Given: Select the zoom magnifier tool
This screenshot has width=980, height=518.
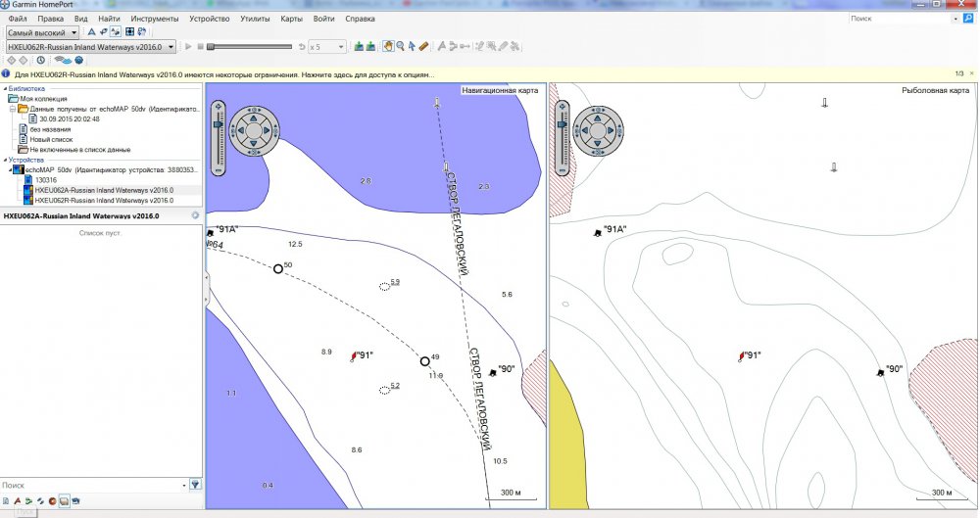Looking at the screenshot, I should (400, 46).
